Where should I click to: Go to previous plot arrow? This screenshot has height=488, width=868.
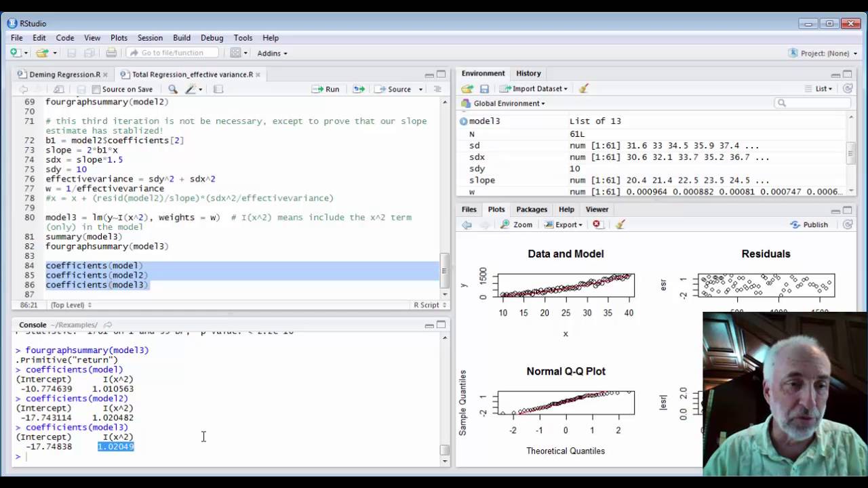click(467, 224)
